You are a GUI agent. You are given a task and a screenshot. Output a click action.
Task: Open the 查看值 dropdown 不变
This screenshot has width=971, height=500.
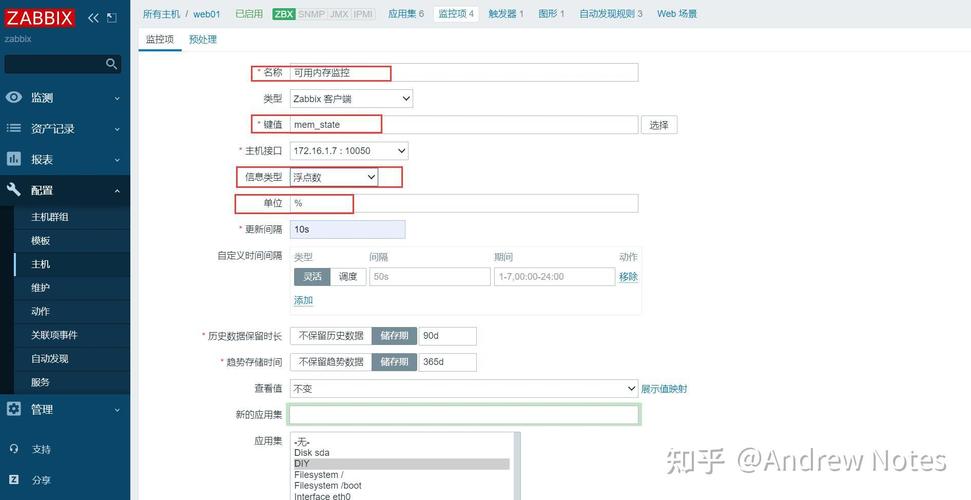[464, 388]
